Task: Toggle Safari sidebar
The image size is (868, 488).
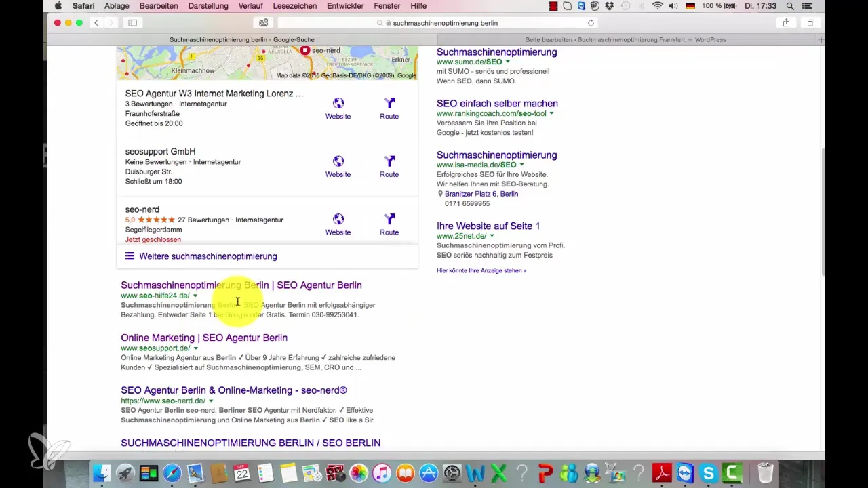Action: coord(132,22)
